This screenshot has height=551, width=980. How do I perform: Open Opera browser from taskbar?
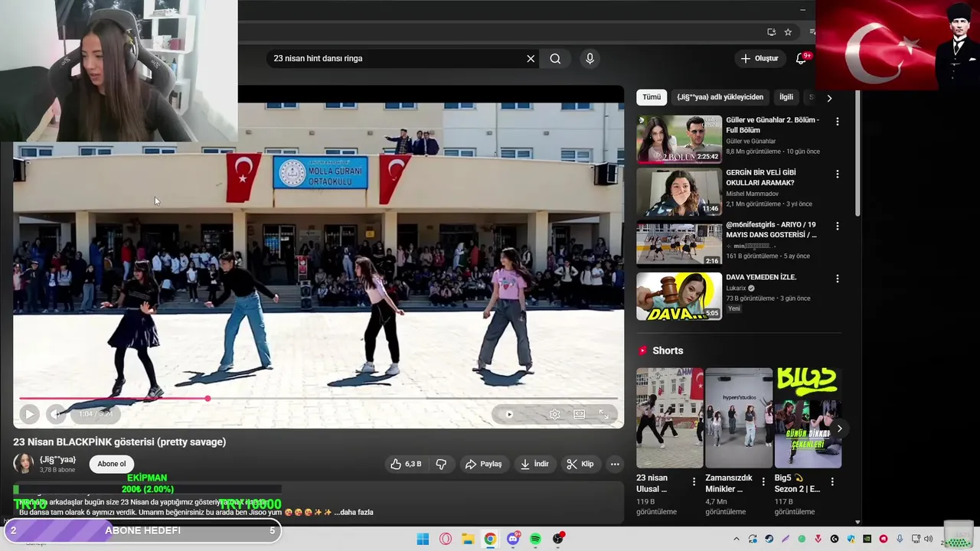446,539
